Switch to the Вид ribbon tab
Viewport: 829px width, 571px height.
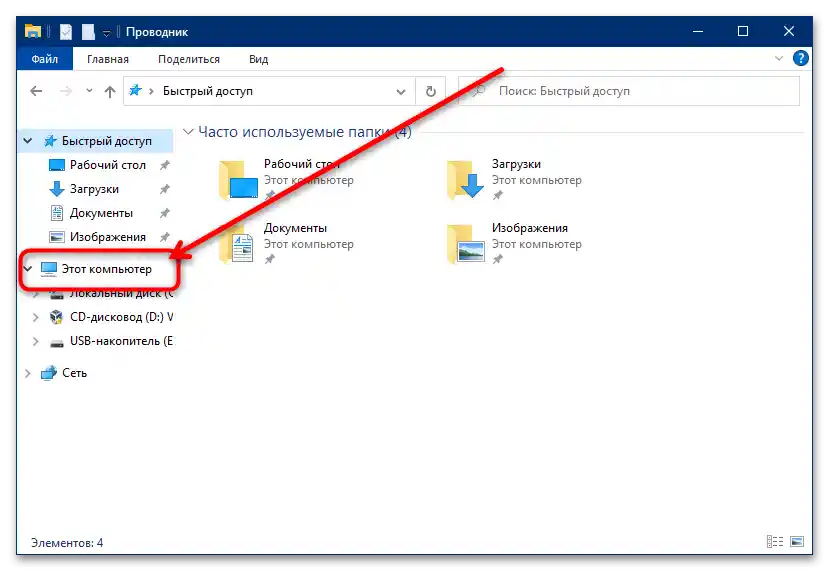(x=259, y=59)
